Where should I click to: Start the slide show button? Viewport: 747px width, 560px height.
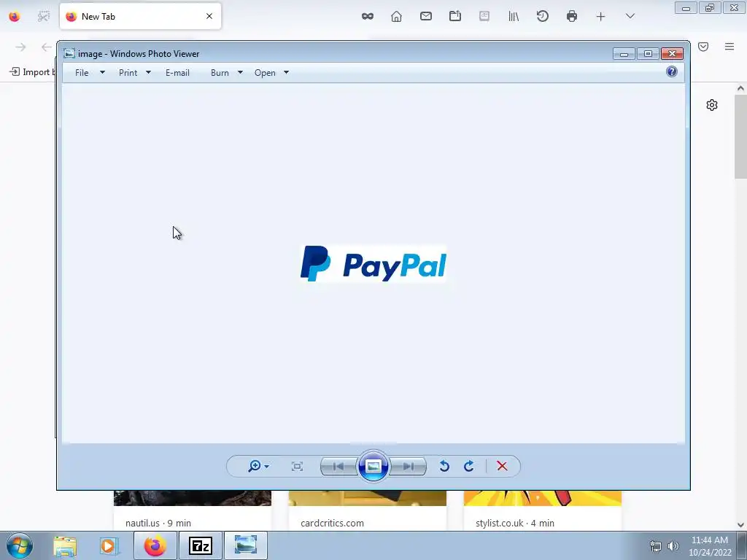point(373,466)
